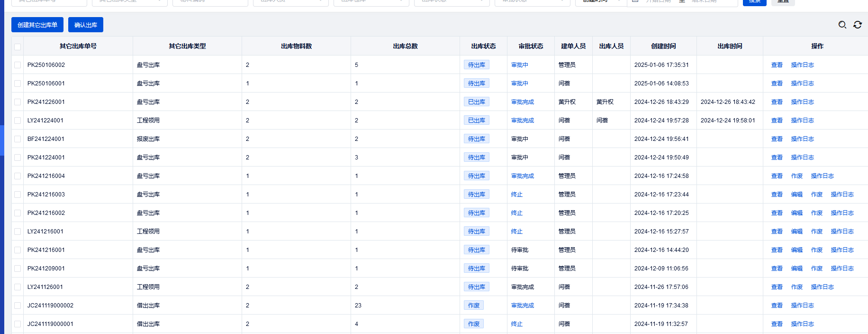This screenshot has height=334, width=868.
Task: Click the refresh icon above the table
Action: pos(858,25)
